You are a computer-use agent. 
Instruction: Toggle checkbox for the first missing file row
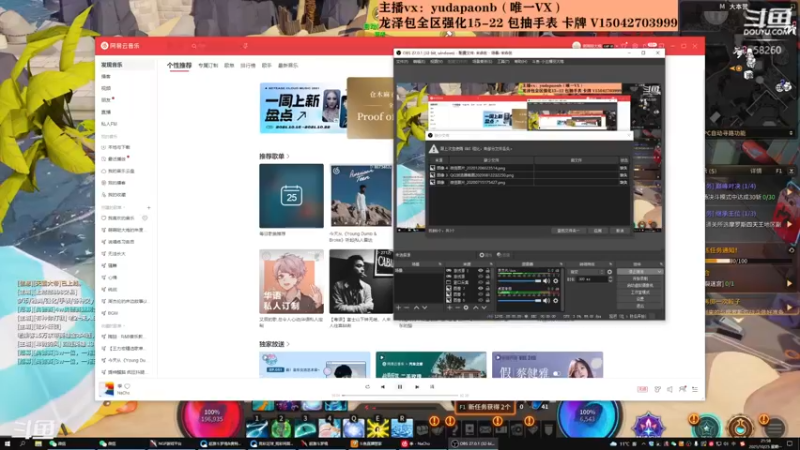pyautogui.click(x=433, y=168)
